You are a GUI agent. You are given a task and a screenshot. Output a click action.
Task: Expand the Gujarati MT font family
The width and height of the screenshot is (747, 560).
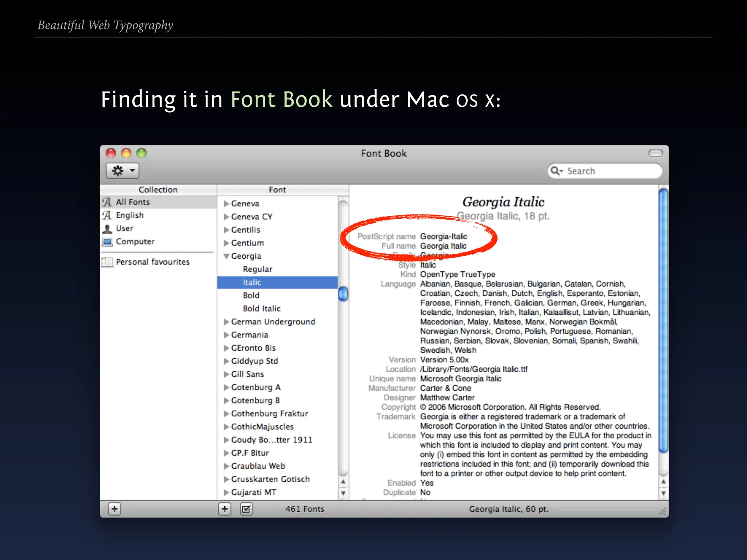tap(227, 492)
